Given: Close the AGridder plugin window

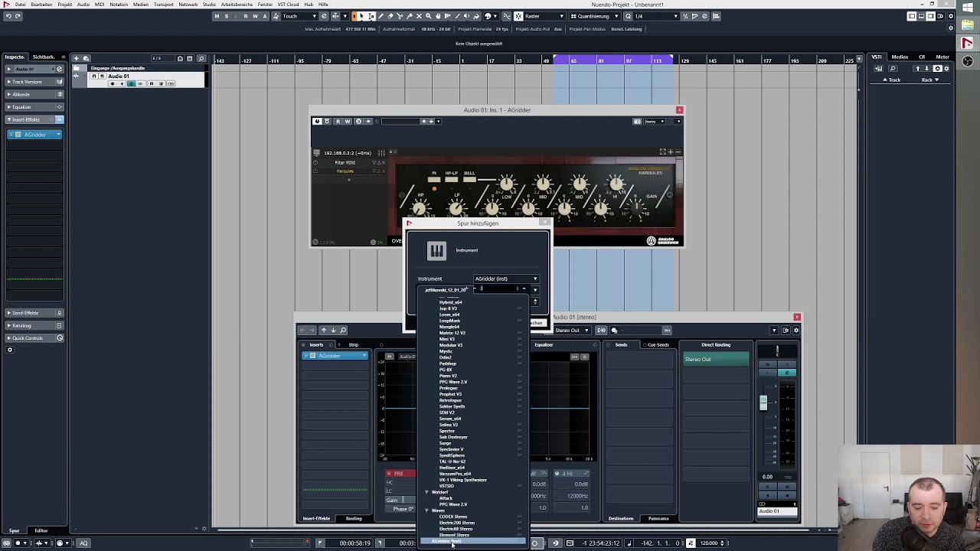Looking at the screenshot, I should point(679,110).
